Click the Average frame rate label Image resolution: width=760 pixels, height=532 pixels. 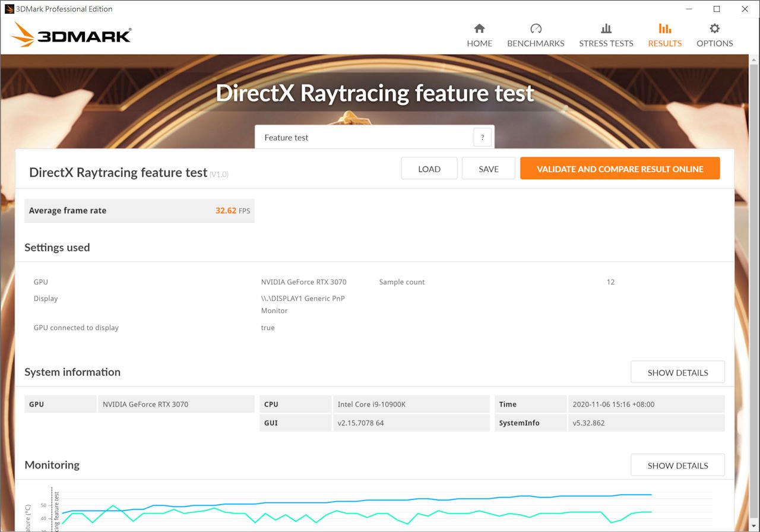68,211
